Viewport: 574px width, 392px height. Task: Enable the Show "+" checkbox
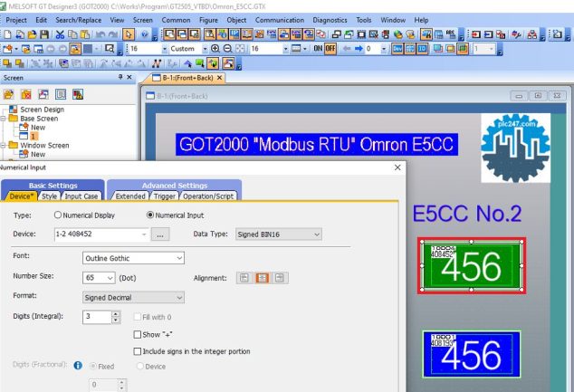coord(138,335)
